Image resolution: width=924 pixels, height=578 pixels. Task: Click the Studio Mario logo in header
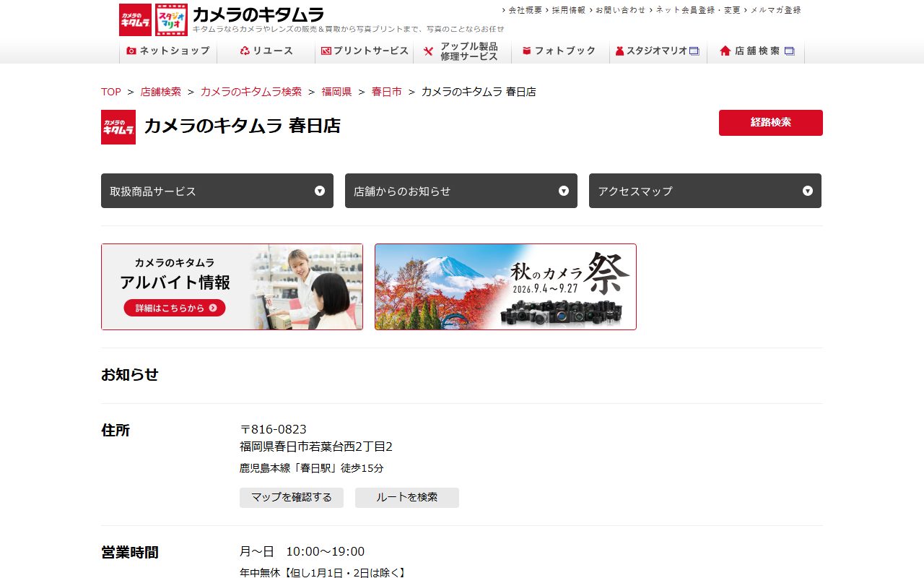[x=172, y=20]
